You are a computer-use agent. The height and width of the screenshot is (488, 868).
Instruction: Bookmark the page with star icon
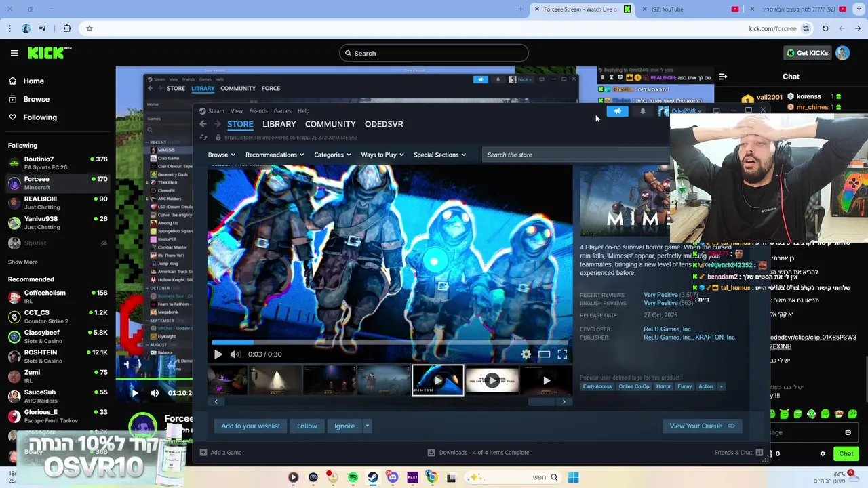(x=89, y=28)
